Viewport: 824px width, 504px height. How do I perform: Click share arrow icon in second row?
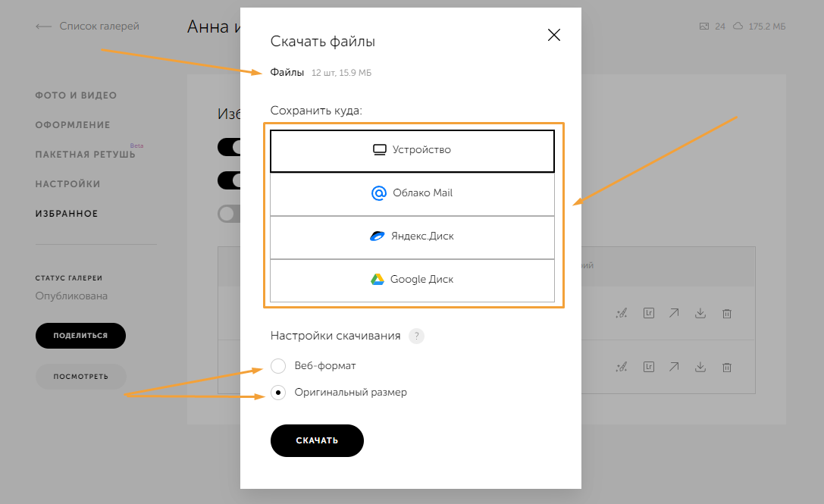[x=674, y=368]
